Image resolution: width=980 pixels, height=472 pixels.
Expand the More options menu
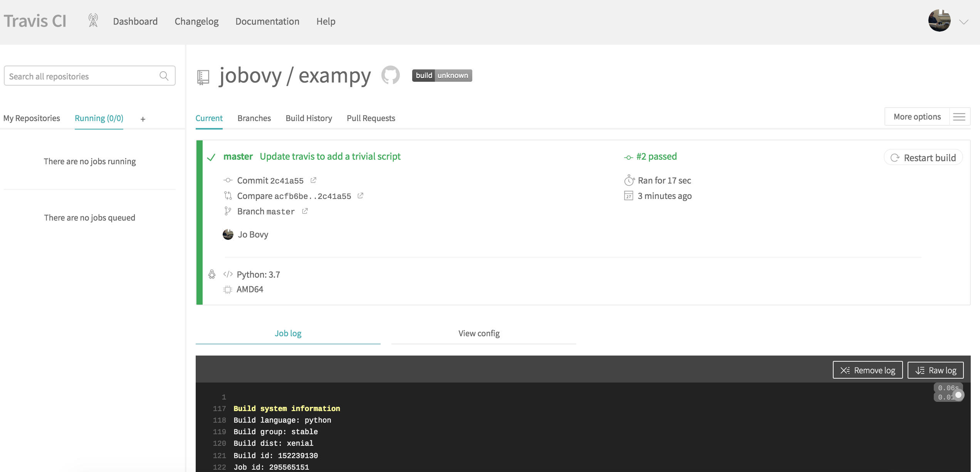tap(959, 116)
